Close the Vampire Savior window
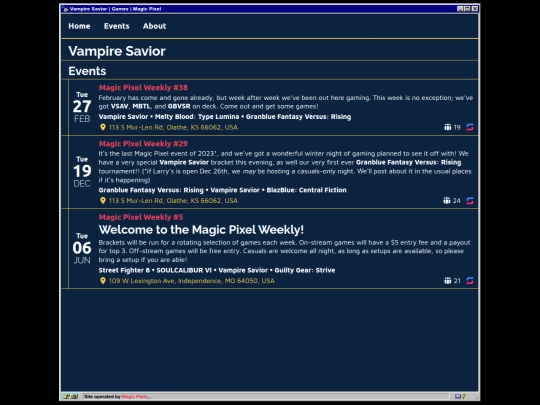The image size is (540, 405). [x=475, y=9]
